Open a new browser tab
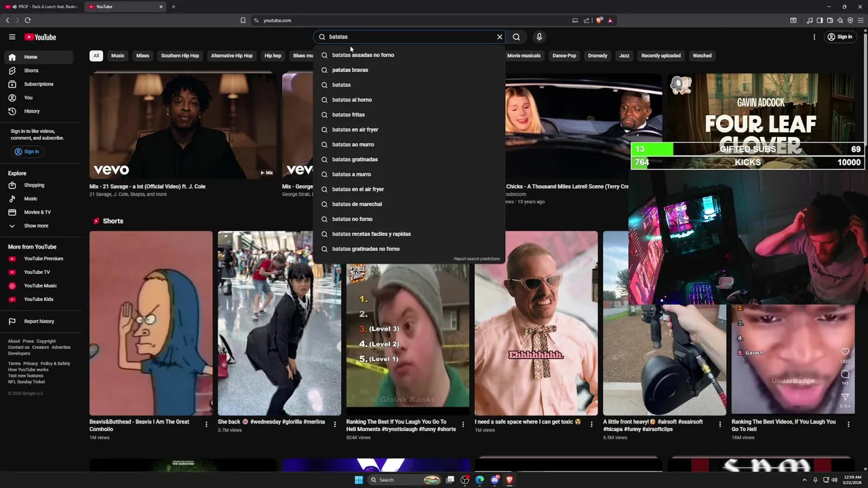This screenshot has width=868, height=488. tap(173, 7)
